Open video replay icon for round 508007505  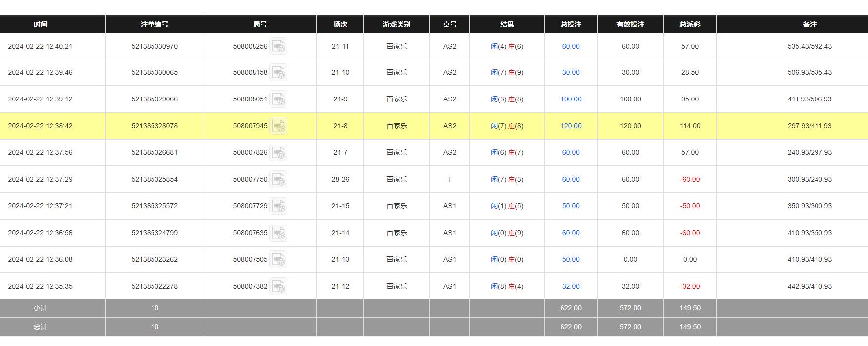[x=278, y=259]
